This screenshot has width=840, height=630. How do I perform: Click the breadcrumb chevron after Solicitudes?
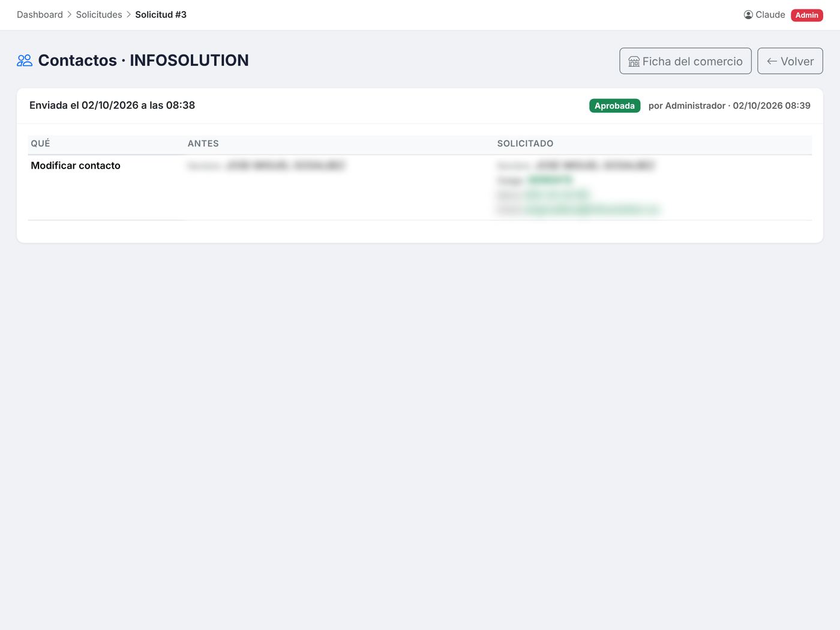[128, 14]
